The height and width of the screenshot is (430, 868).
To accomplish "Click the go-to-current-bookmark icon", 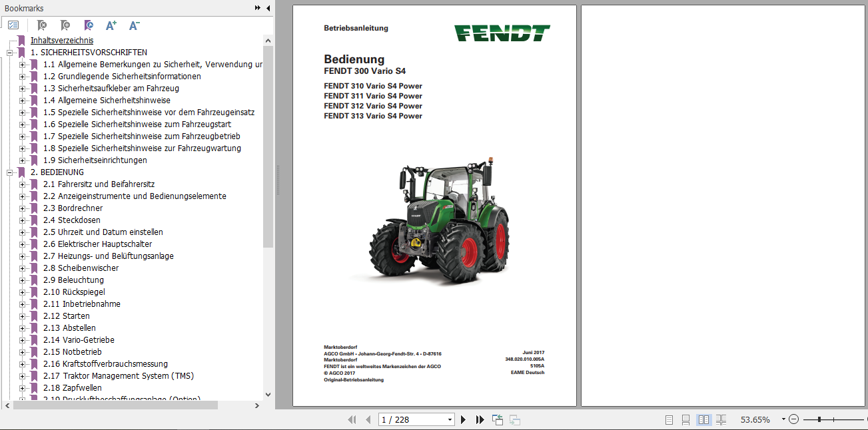I will [89, 25].
